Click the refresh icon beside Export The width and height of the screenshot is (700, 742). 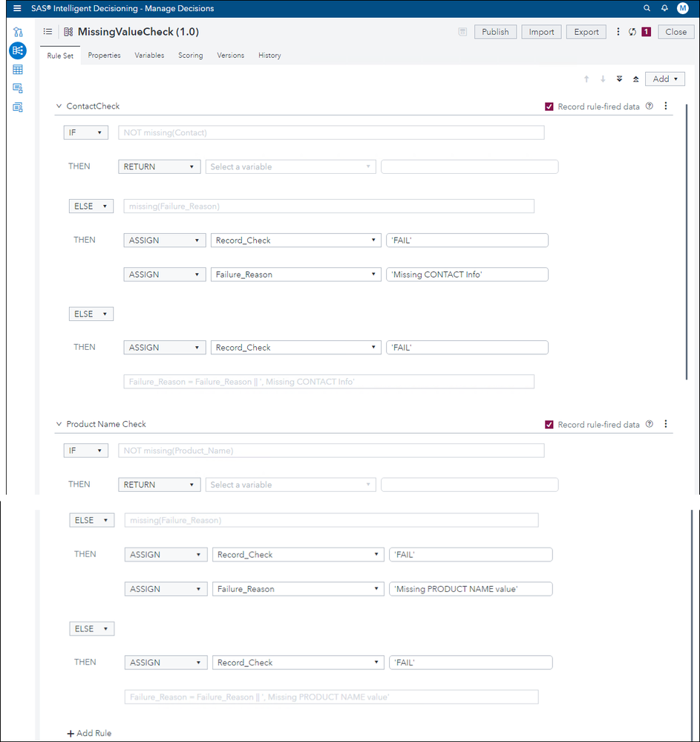tap(632, 32)
